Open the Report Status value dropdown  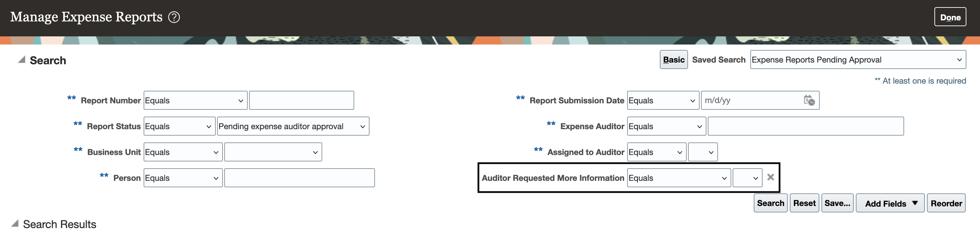coord(293,126)
